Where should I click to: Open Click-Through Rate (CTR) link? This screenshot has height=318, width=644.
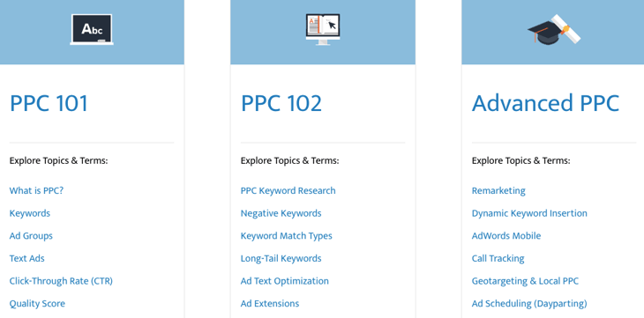[x=61, y=281]
